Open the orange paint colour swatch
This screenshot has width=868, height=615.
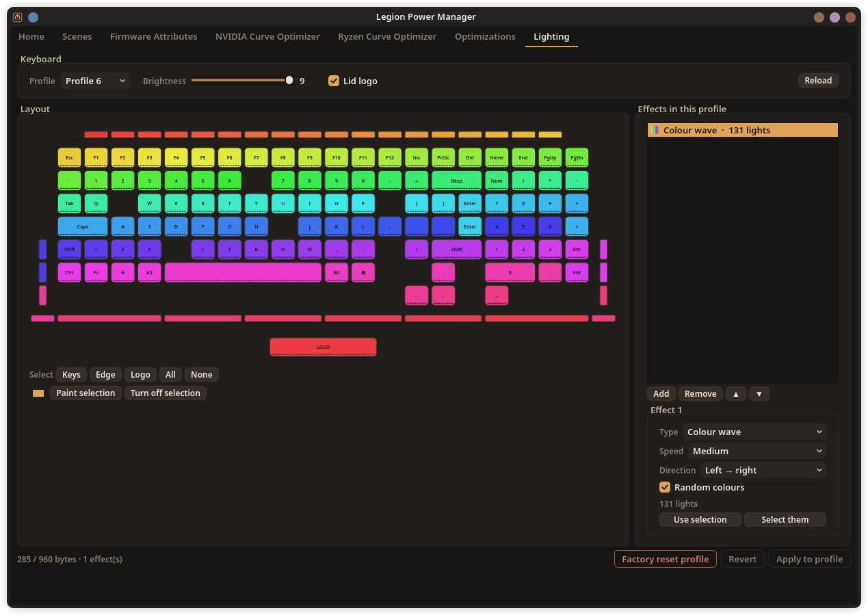pos(38,393)
